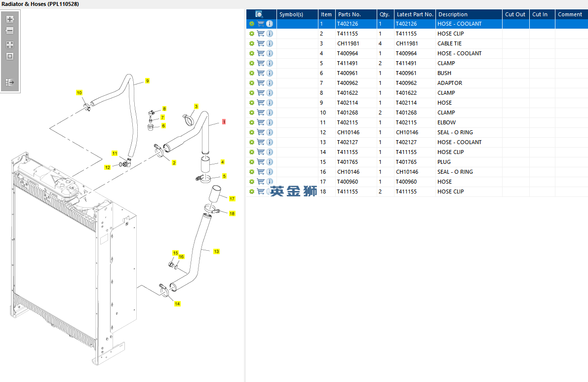Click callout 17 on the diagram

tap(232, 199)
